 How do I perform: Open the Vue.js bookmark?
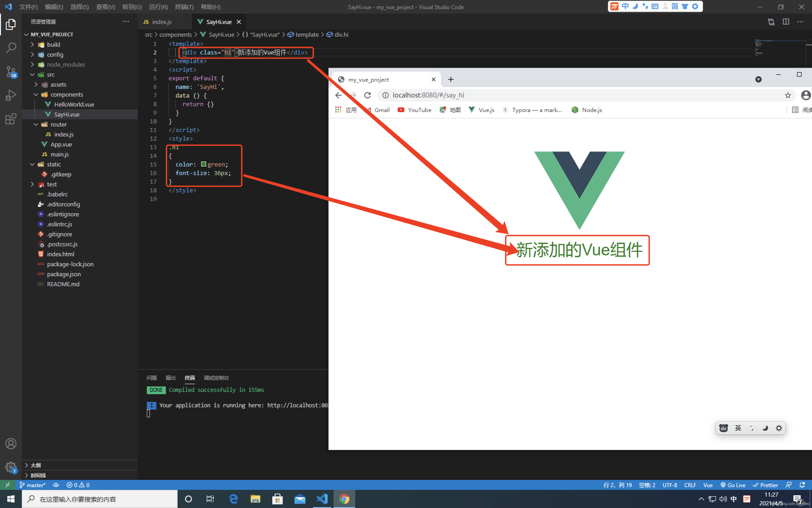pyautogui.click(x=481, y=110)
